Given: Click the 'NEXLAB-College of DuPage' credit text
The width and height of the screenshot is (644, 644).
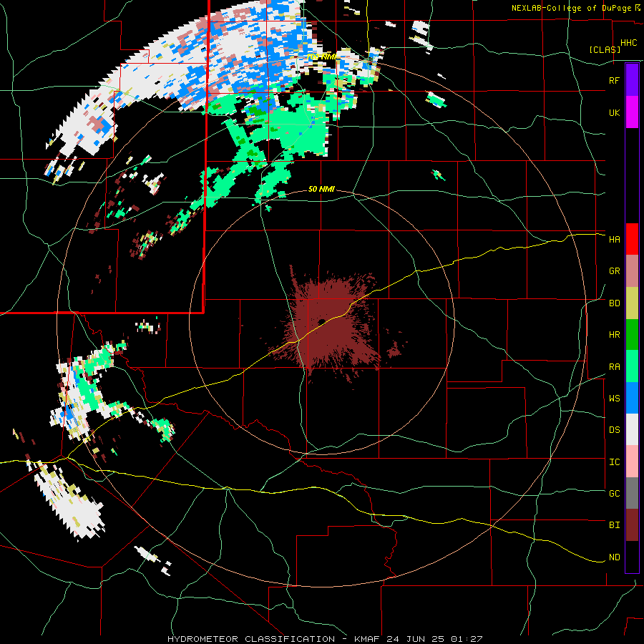Looking at the screenshot, I should coord(572,8).
